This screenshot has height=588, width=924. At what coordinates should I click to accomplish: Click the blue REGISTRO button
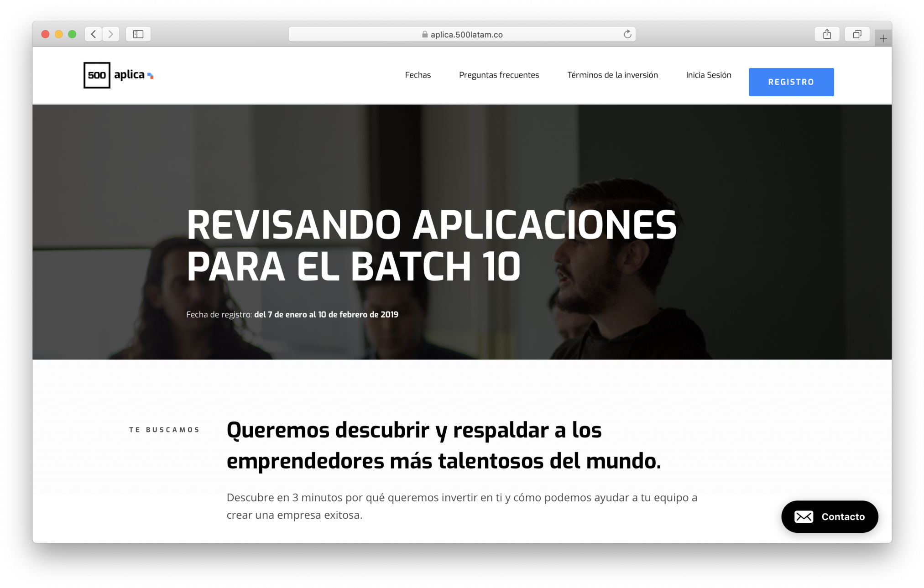(x=791, y=82)
